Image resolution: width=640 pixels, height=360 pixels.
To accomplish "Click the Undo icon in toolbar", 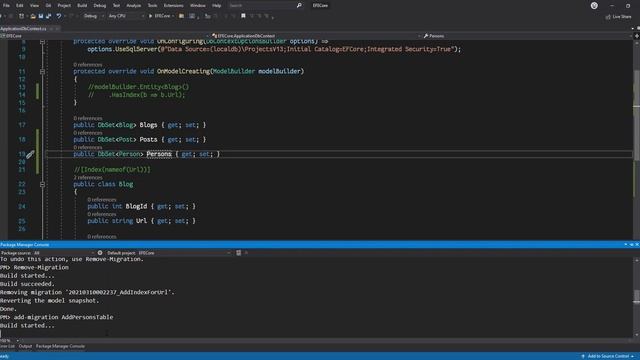I will click(x=59, y=16).
